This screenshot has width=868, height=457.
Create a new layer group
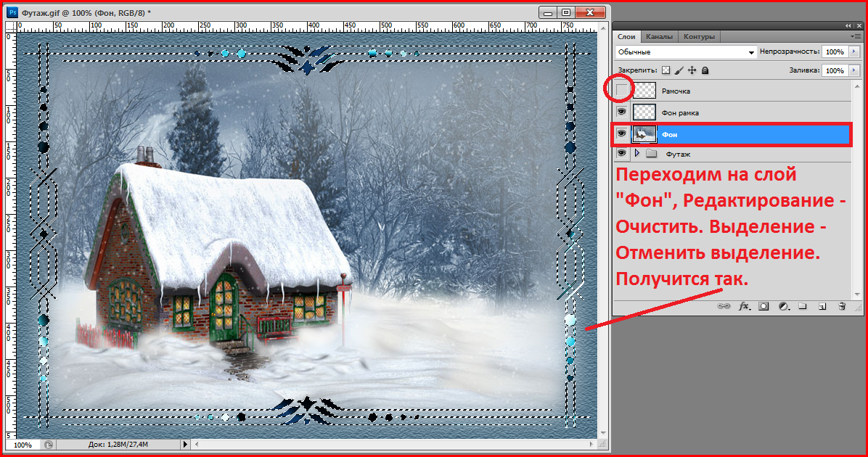pos(803,306)
